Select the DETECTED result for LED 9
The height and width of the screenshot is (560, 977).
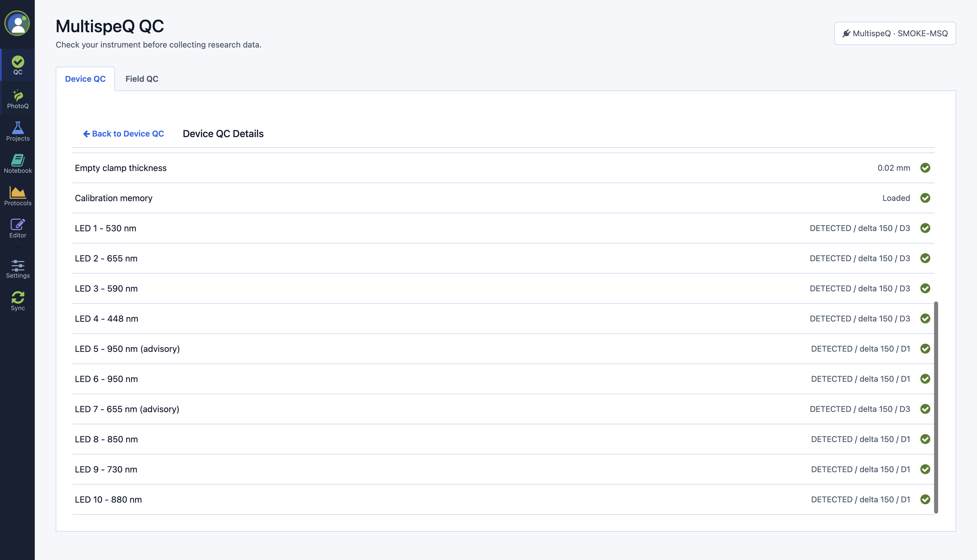point(861,469)
